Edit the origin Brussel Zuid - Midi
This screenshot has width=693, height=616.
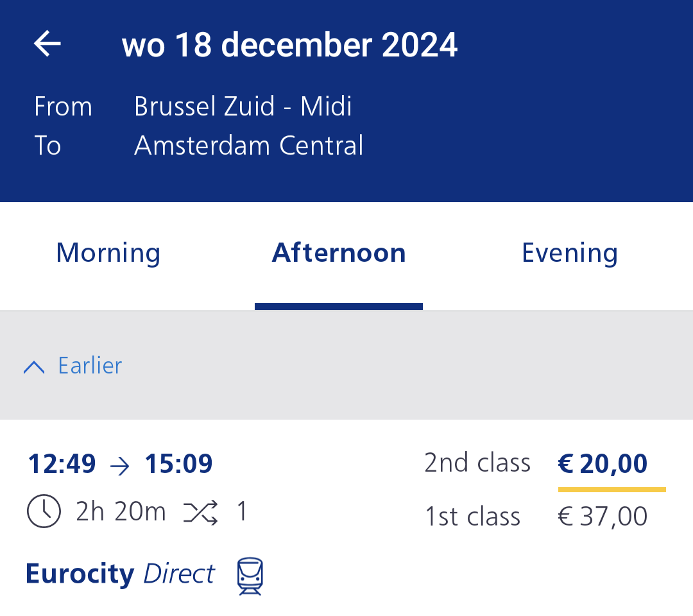[243, 106]
